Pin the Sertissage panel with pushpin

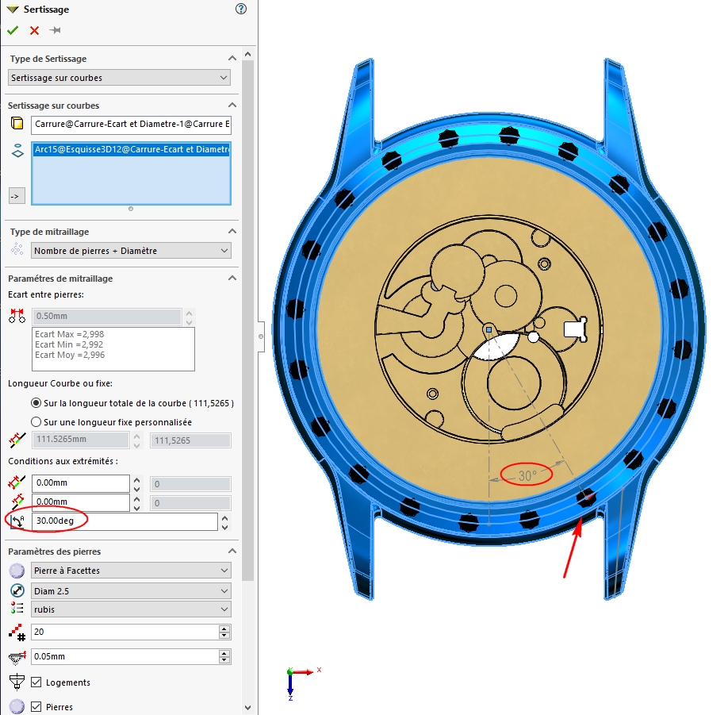(x=56, y=30)
